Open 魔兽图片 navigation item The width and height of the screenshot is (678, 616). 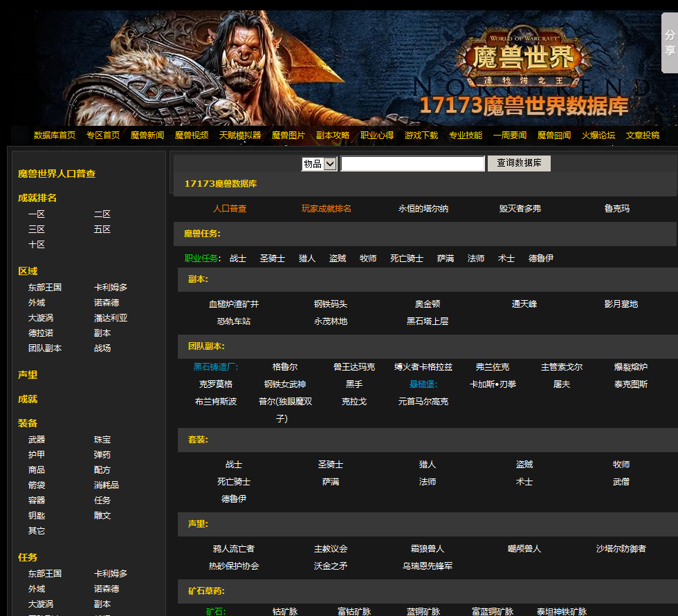tap(288, 136)
